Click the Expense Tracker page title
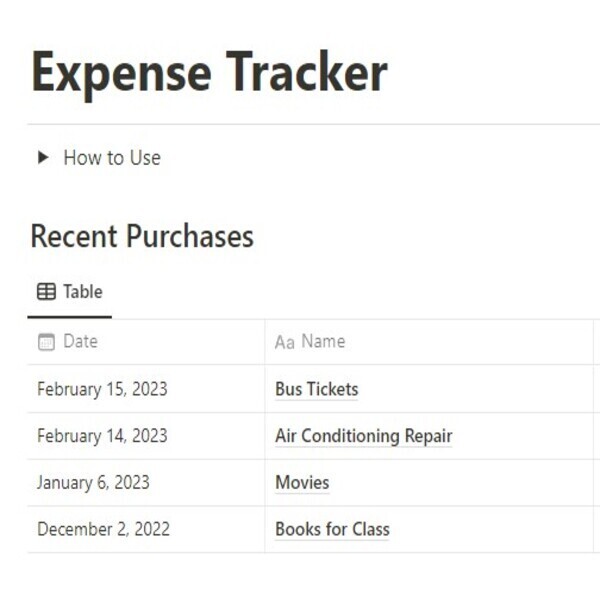 point(209,72)
